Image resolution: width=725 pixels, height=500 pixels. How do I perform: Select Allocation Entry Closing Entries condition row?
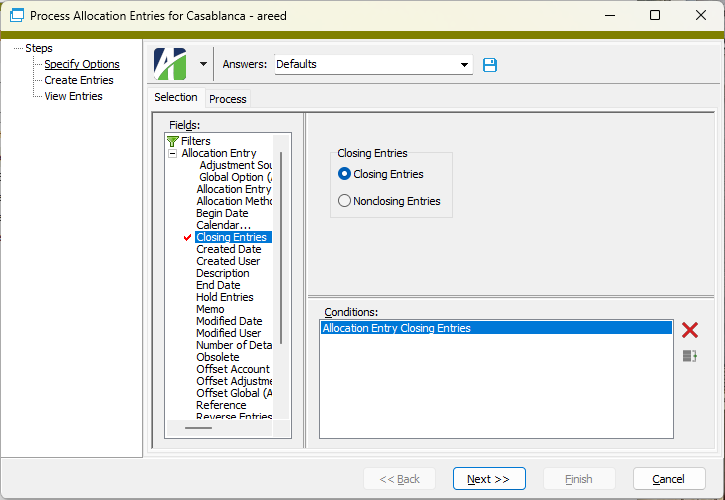[496, 328]
